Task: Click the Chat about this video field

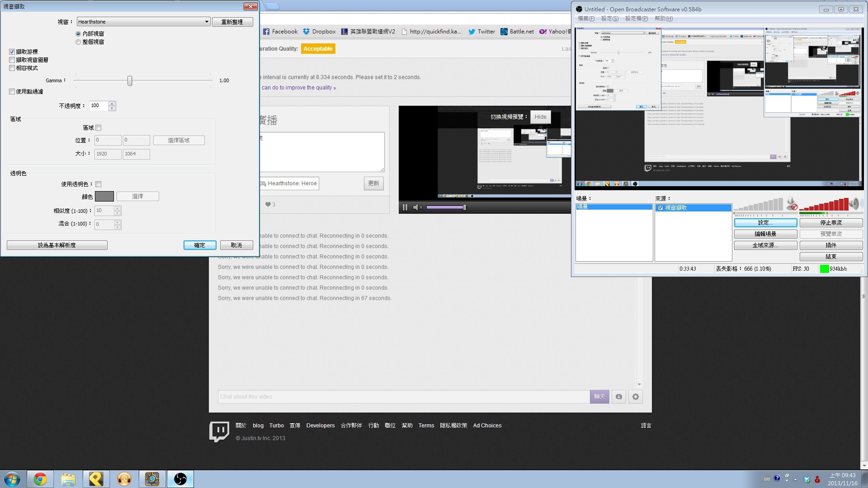Action: tap(404, 397)
